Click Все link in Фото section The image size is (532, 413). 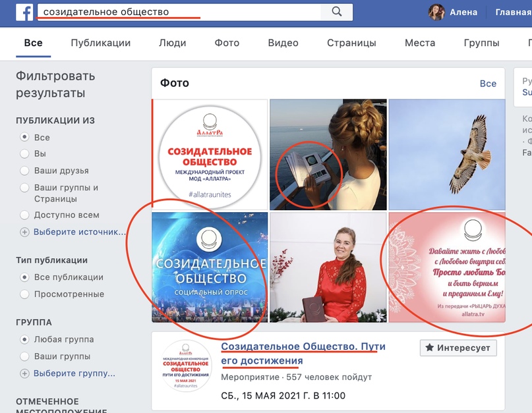[488, 84]
